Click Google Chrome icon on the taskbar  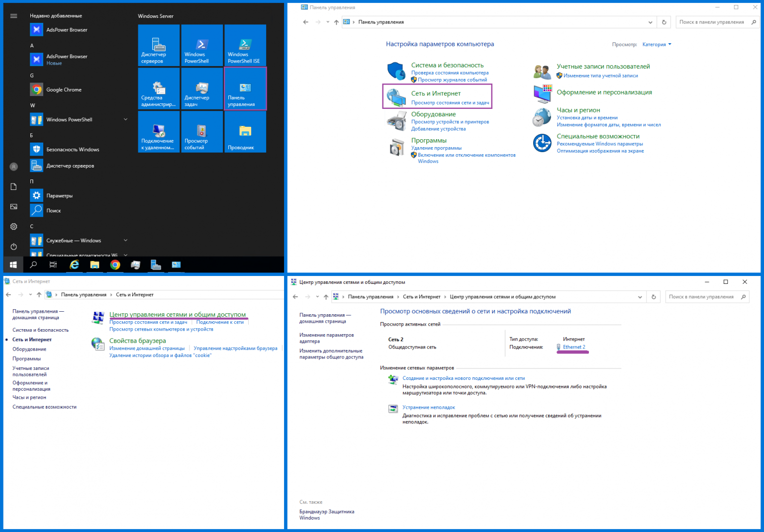[115, 265]
